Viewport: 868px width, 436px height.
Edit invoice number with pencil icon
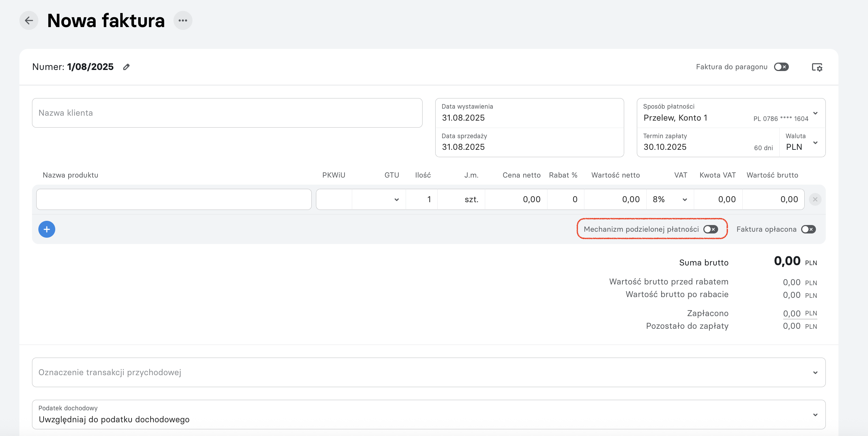click(x=126, y=67)
